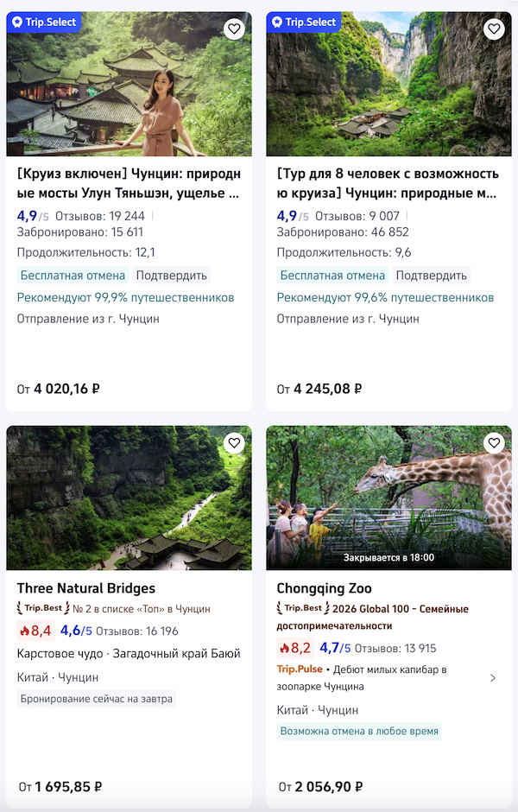This screenshot has height=812, width=518.
Task: Click flame score 8,2 badge
Action: pyautogui.click(x=295, y=648)
